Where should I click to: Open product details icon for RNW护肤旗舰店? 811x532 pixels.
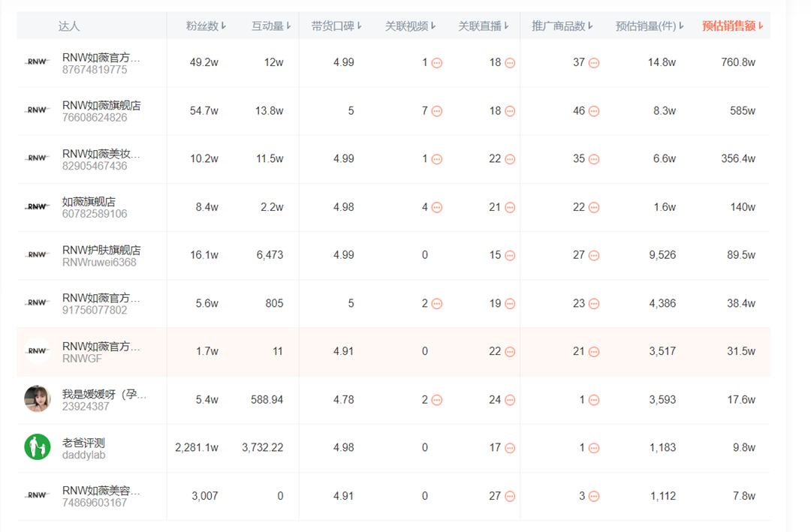point(594,255)
